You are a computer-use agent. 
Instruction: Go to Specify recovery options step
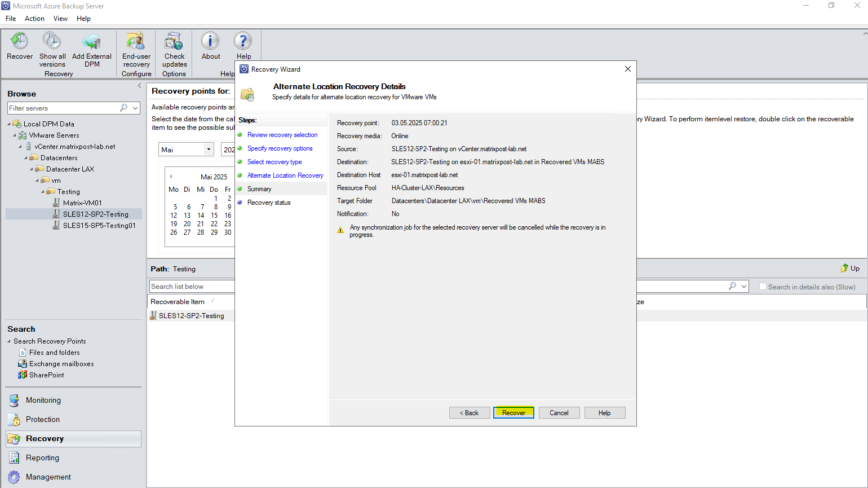pyautogui.click(x=280, y=148)
